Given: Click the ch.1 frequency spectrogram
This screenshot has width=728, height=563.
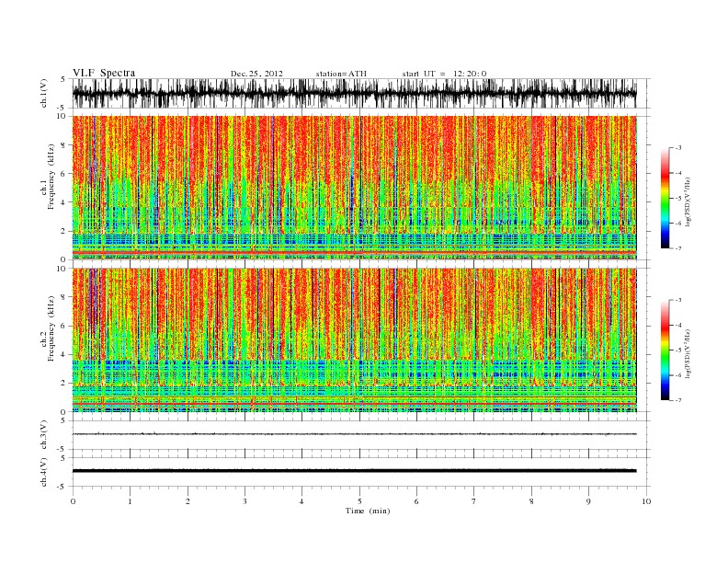Looking at the screenshot, I should pyautogui.click(x=354, y=188).
